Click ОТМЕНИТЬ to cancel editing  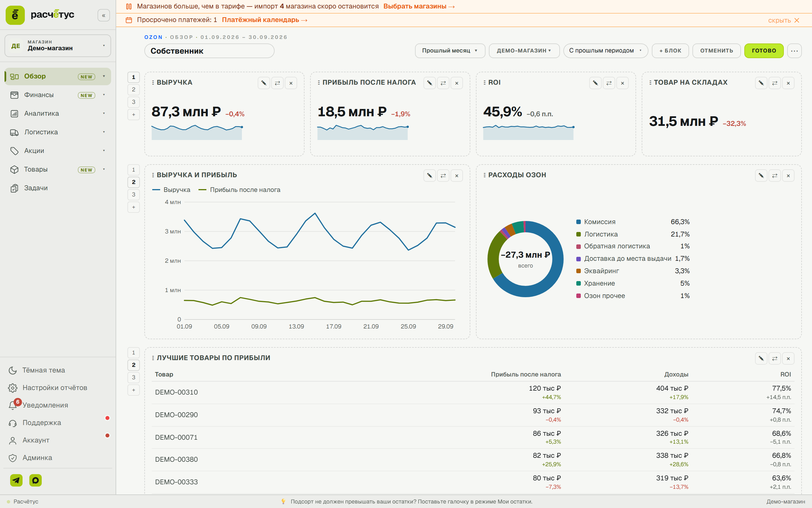(x=716, y=51)
